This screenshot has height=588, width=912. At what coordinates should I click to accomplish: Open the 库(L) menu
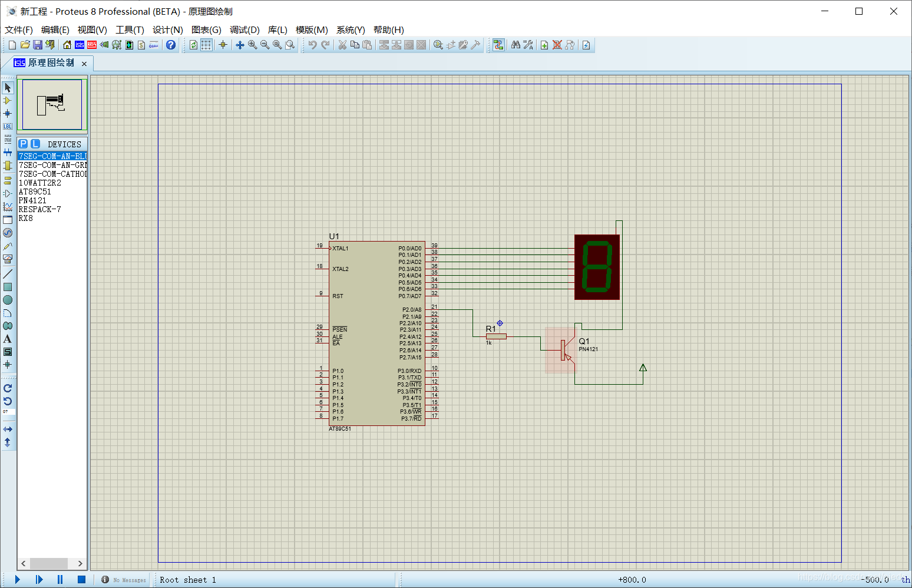(277, 30)
